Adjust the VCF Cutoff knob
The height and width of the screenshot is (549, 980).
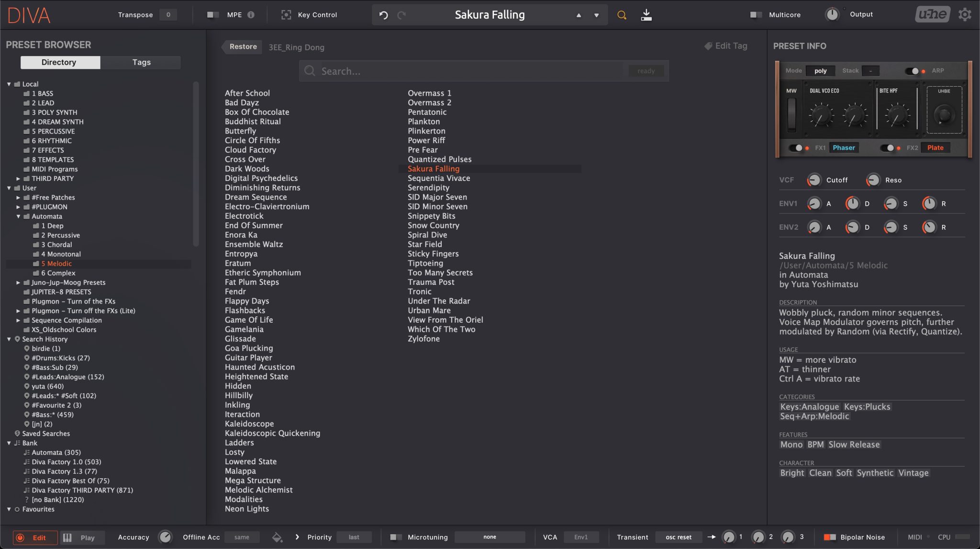pos(814,180)
